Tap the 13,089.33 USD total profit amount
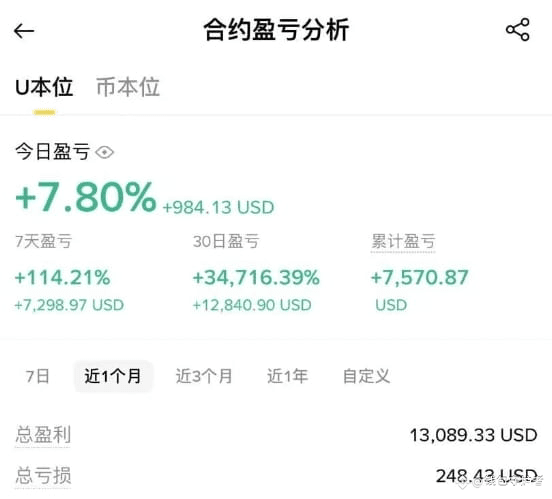This screenshot has width=552, height=499. (x=473, y=435)
